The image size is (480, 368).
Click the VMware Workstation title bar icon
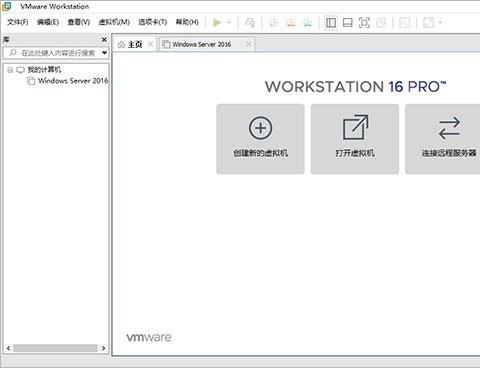tap(7, 6)
